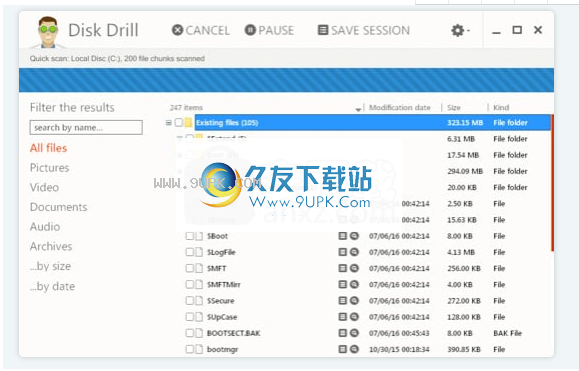This screenshot has width=579, height=371.
Task: Click folder icon of Existing files
Action: click(189, 122)
